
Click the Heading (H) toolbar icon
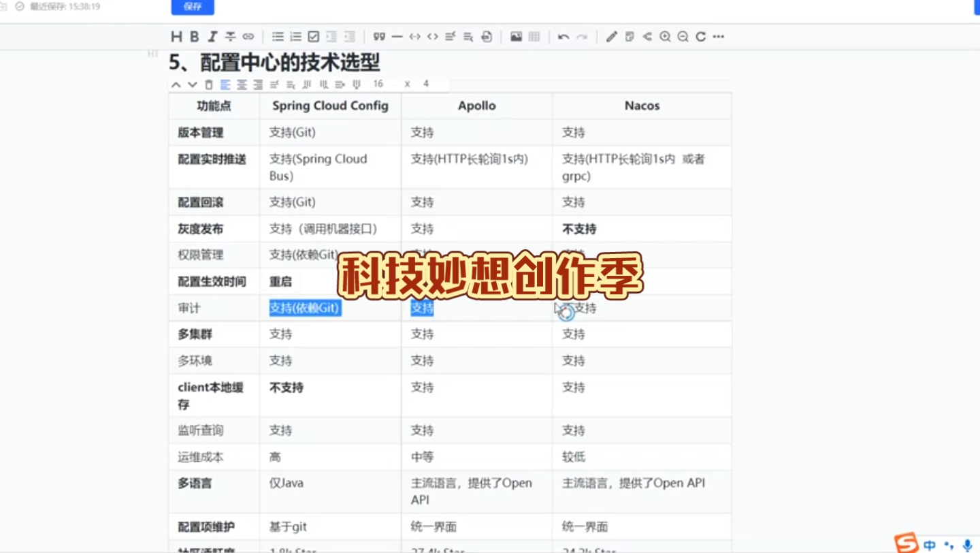click(x=176, y=37)
